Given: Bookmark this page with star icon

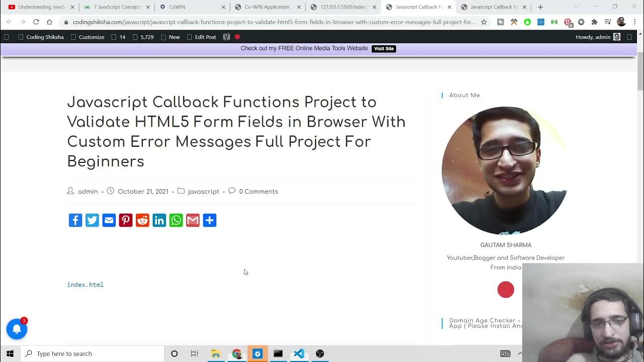Looking at the screenshot, I should (484, 22).
